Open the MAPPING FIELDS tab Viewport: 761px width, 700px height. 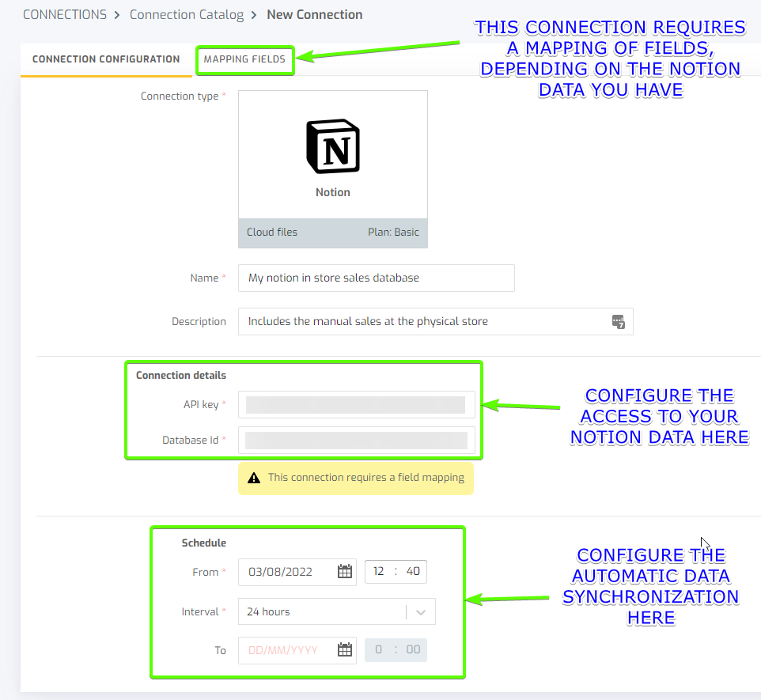pos(244,59)
